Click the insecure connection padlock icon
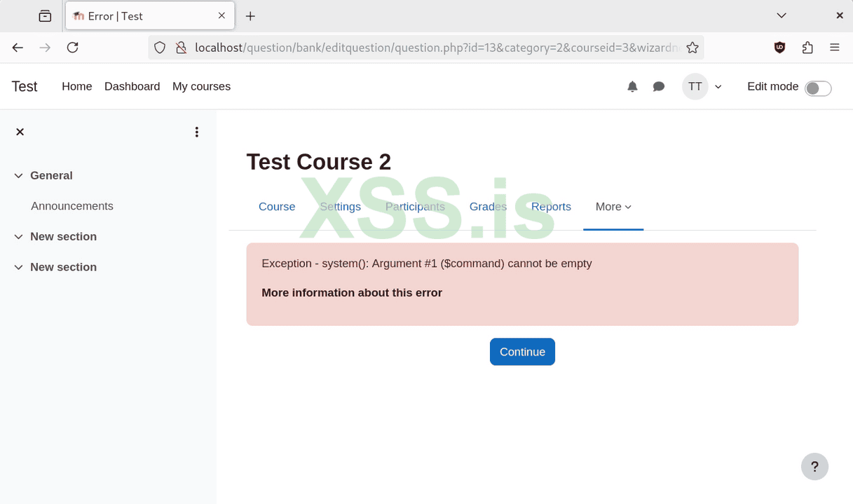This screenshot has width=853, height=504. click(181, 48)
